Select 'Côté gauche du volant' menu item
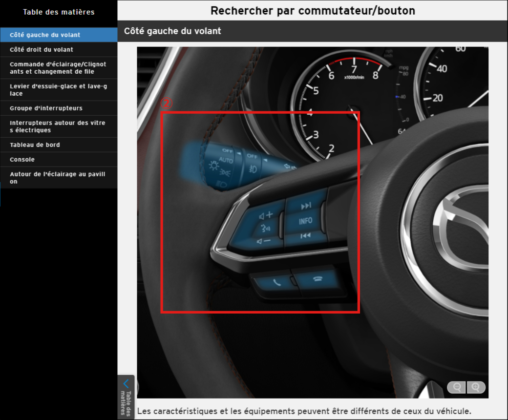Image resolution: width=508 pixels, height=420 pixels. tap(59, 35)
